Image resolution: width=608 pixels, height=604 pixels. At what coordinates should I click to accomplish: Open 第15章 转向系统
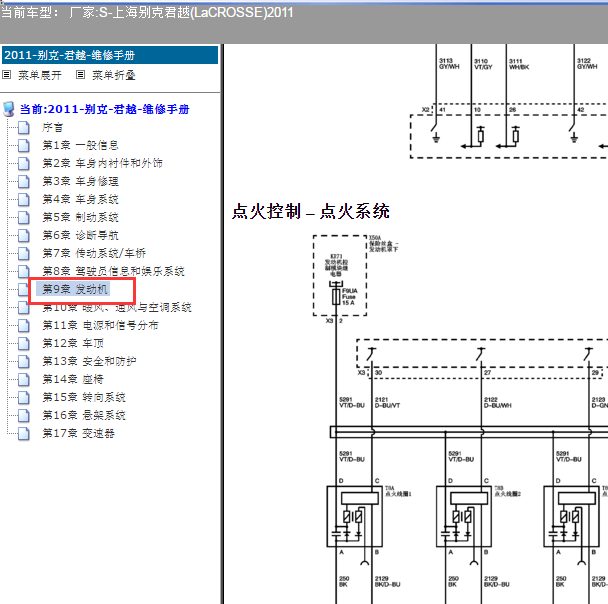(x=84, y=397)
